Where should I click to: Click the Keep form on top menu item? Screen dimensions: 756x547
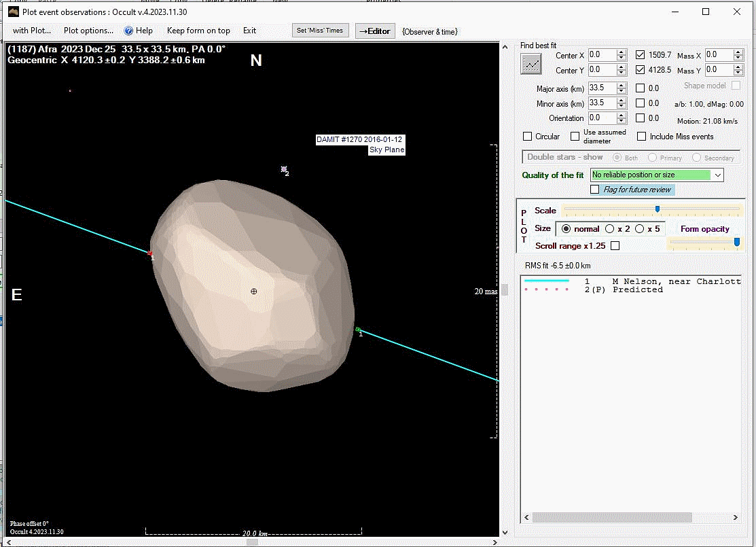[x=198, y=31]
